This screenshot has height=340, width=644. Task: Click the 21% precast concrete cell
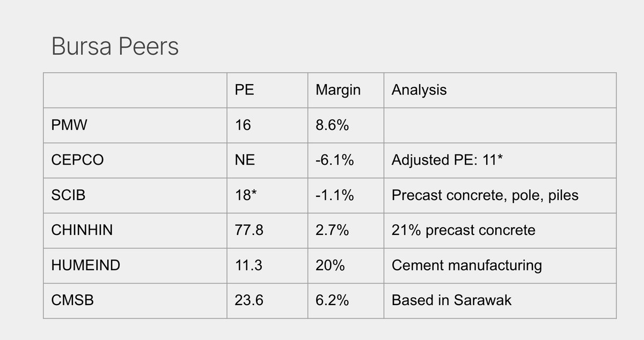(464, 230)
